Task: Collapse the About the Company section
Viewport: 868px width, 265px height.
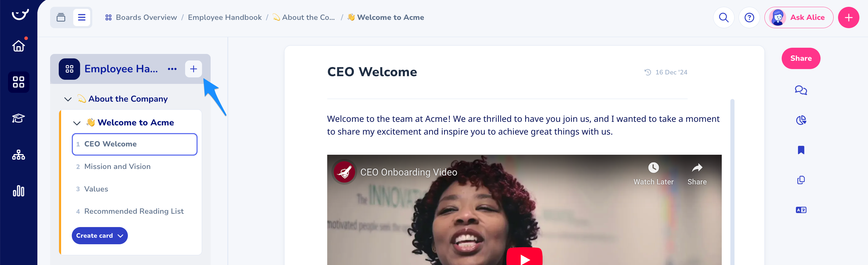Action: (68, 99)
